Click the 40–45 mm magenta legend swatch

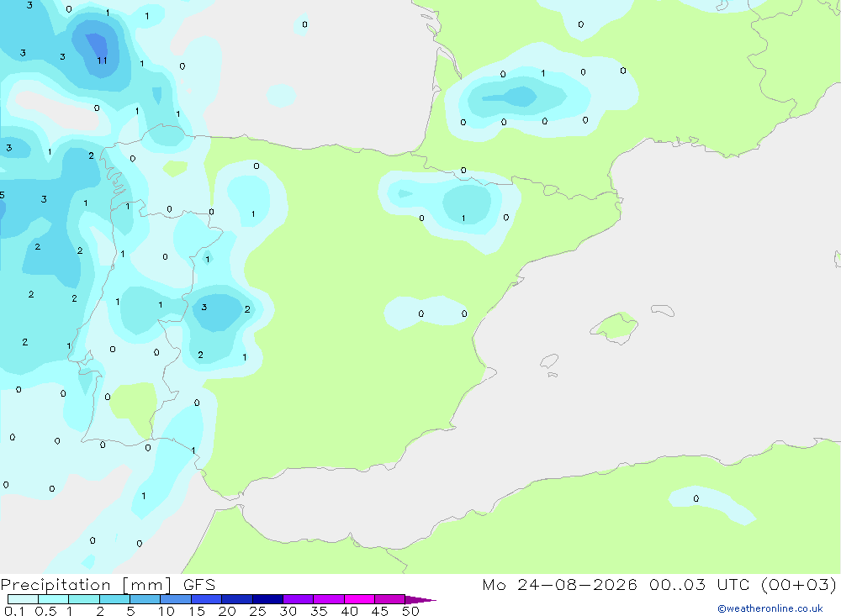click(359, 599)
